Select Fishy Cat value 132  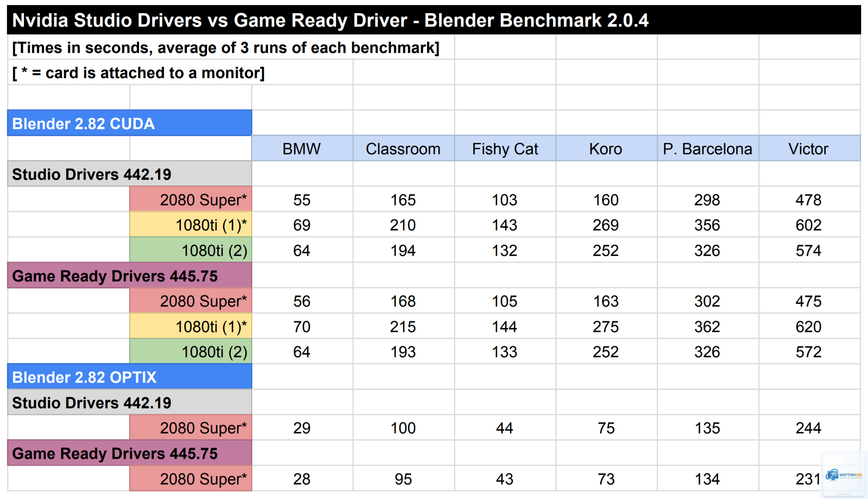coord(505,250)
